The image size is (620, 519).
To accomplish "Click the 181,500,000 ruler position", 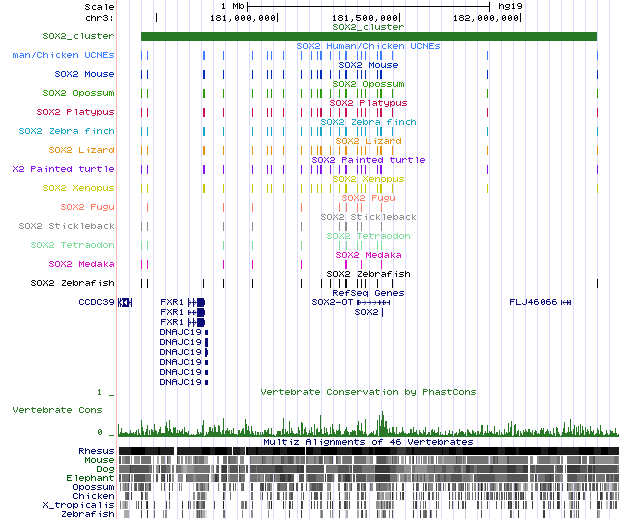I will click(x=365, y=18).
